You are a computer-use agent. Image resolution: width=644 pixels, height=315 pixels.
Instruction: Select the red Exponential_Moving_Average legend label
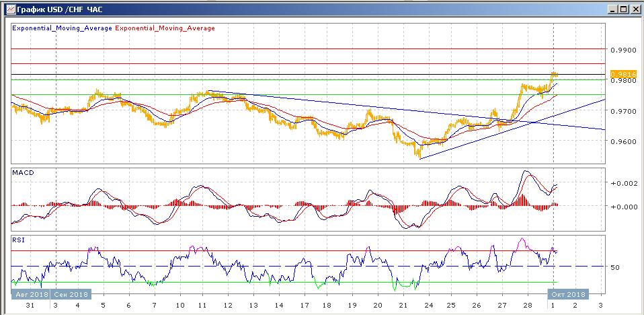click(165, 28)
